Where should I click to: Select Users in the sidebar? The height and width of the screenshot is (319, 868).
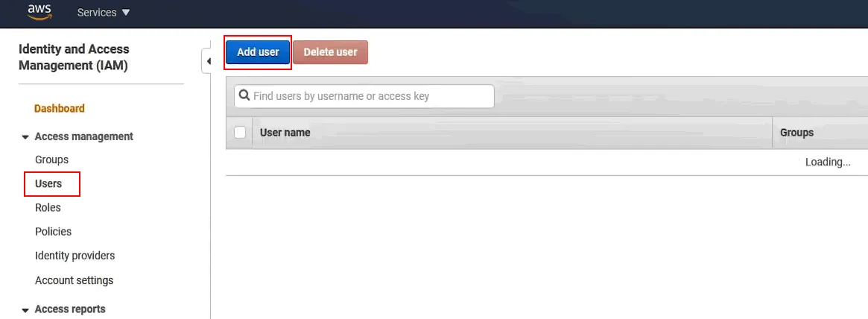pos(48,183)
